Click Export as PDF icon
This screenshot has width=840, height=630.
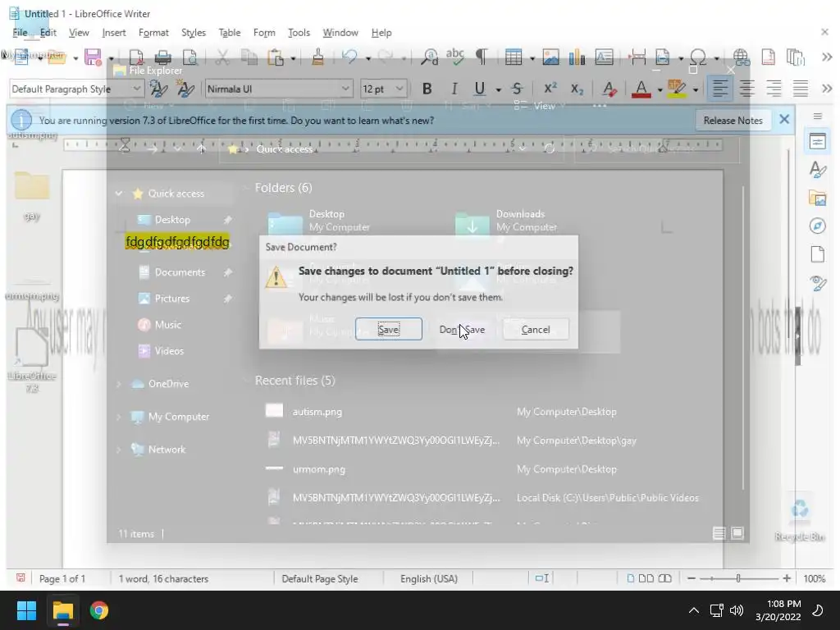136,57
